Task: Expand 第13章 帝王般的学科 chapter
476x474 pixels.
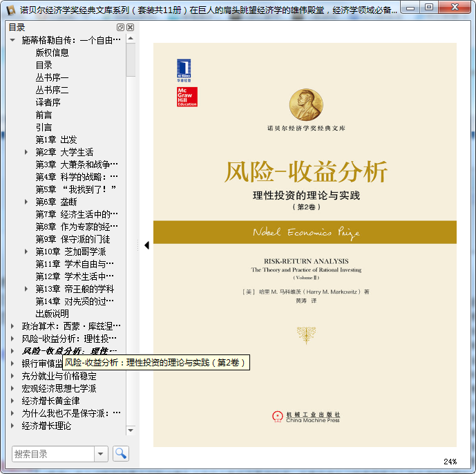Action: tap(26, 289)
